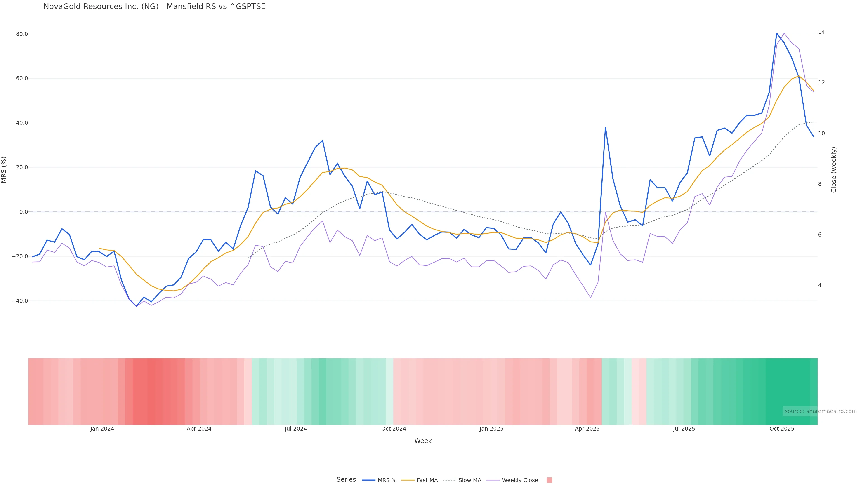Click the MRS (%) y-axis title
This screenshot has width=868, height=488.
[4, 170]
